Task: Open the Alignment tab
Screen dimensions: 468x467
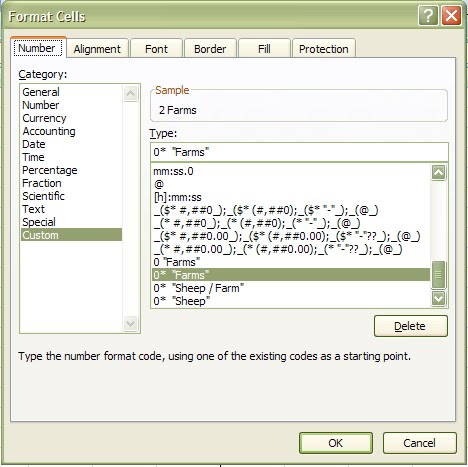Action: [x=97, y=49]
